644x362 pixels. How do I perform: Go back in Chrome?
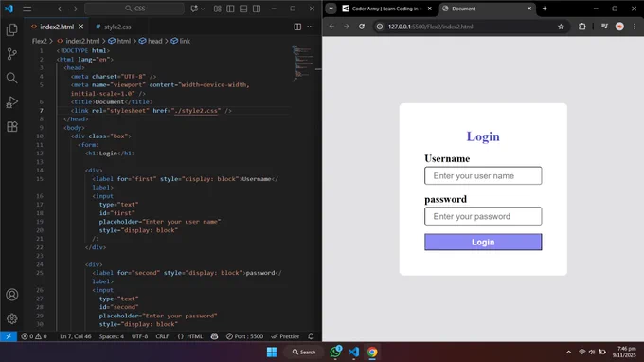point(331,27)
